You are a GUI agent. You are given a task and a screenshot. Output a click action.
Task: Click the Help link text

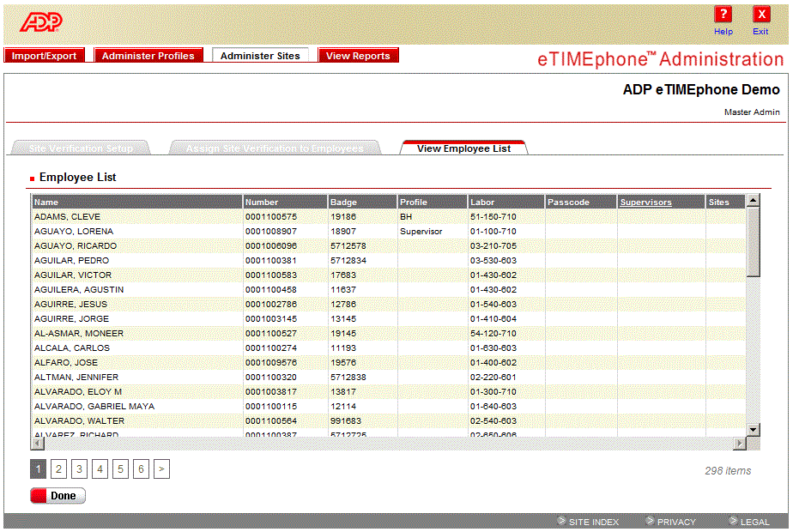point(723,32)
